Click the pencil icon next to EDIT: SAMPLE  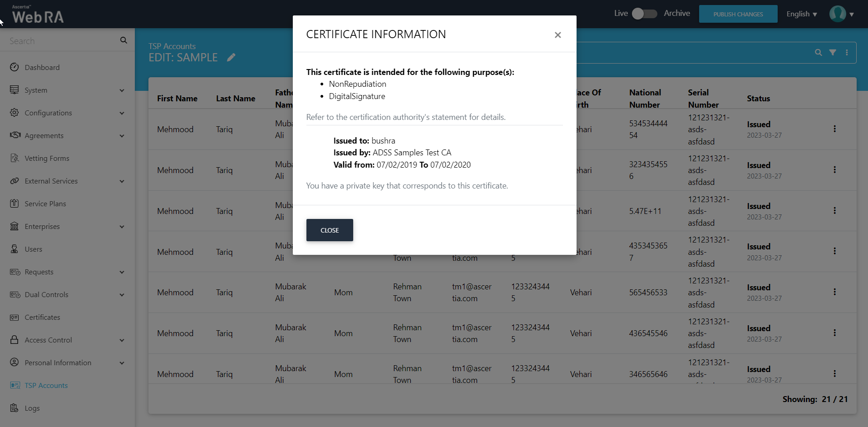coord(231,57)
